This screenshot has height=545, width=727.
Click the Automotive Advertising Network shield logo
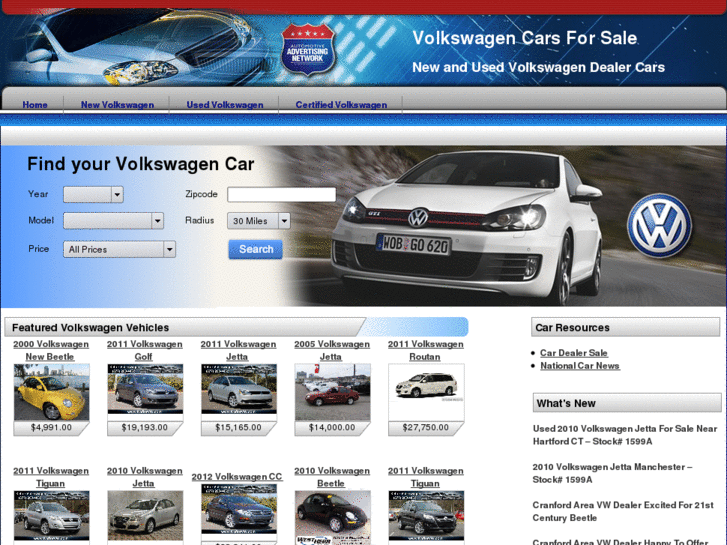308,50
